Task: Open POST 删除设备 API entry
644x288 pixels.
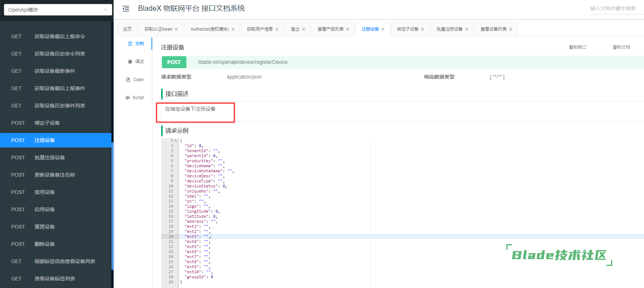Action: coord(45,244)
